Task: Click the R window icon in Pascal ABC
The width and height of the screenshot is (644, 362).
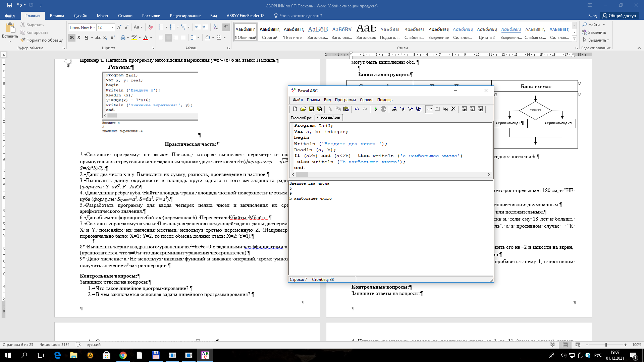Action: coord(480,109)
